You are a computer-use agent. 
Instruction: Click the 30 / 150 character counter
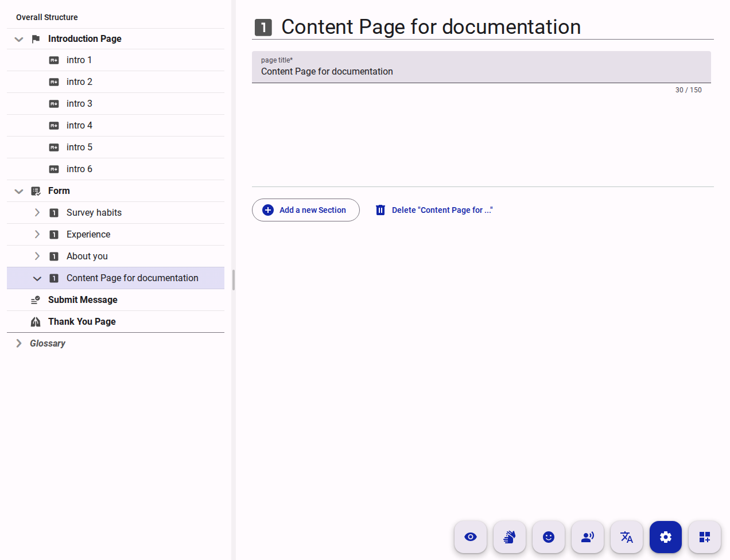(688, 90)
